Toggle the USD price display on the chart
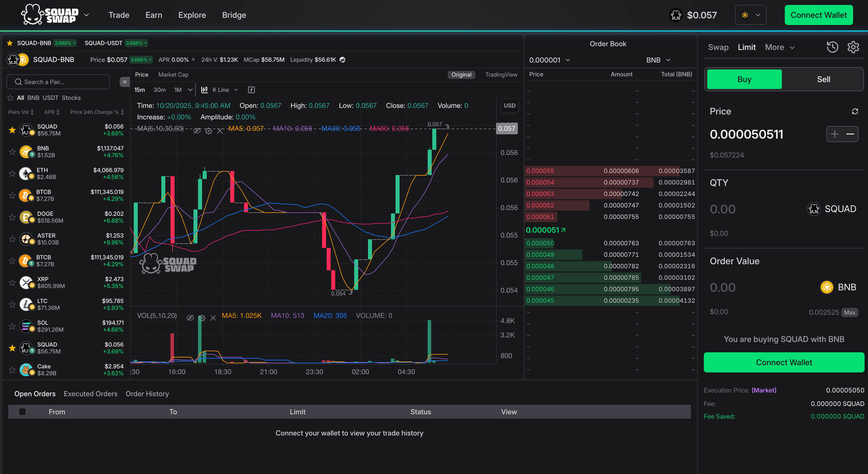868x474 pixels. (509, 105)
